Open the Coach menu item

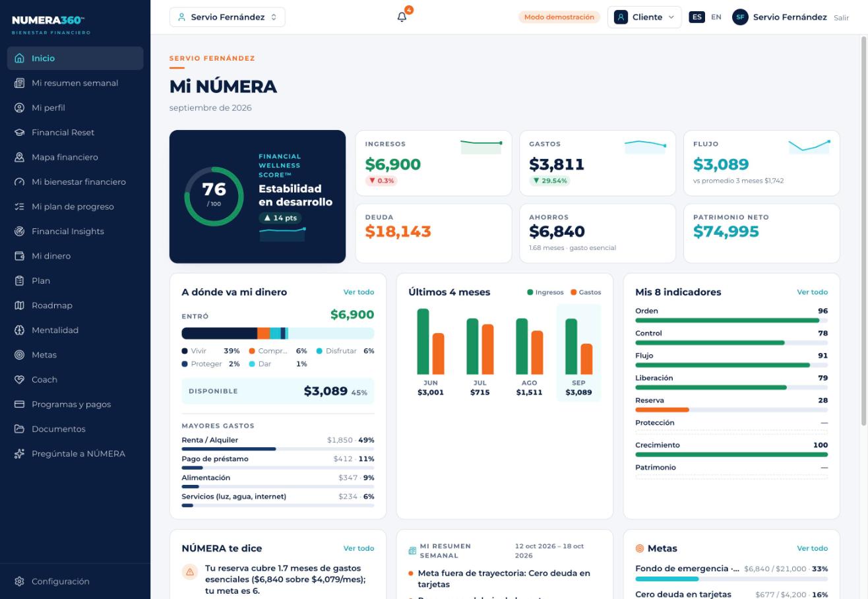(x=75, y=380)
